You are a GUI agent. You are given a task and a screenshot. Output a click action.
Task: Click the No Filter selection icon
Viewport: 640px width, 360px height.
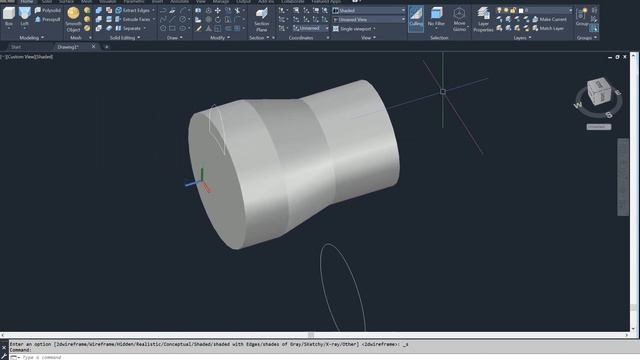[x=436, y=17]
